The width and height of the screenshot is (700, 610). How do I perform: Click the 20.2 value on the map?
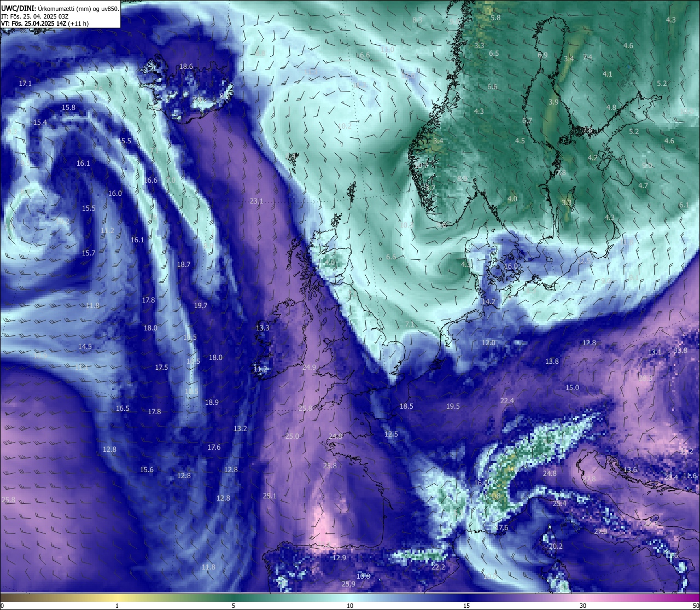pos(556,547)
